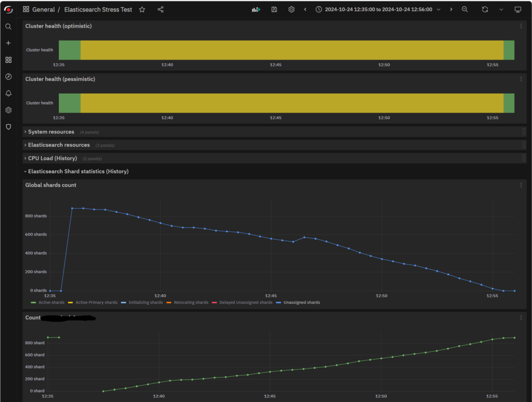Click the plus create icon in sidebar
532x402 pixels.
coord(8,43)
